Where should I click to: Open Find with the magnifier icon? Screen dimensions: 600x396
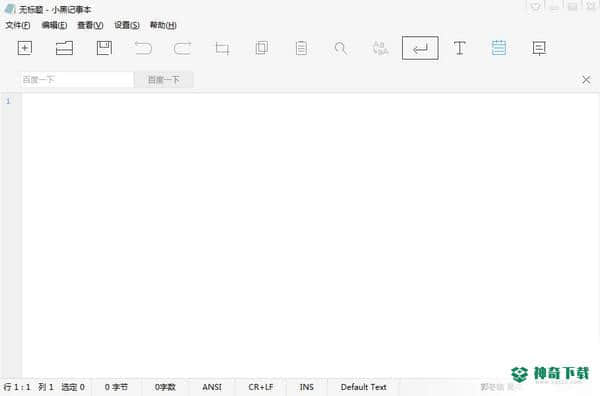click(340, 48)
